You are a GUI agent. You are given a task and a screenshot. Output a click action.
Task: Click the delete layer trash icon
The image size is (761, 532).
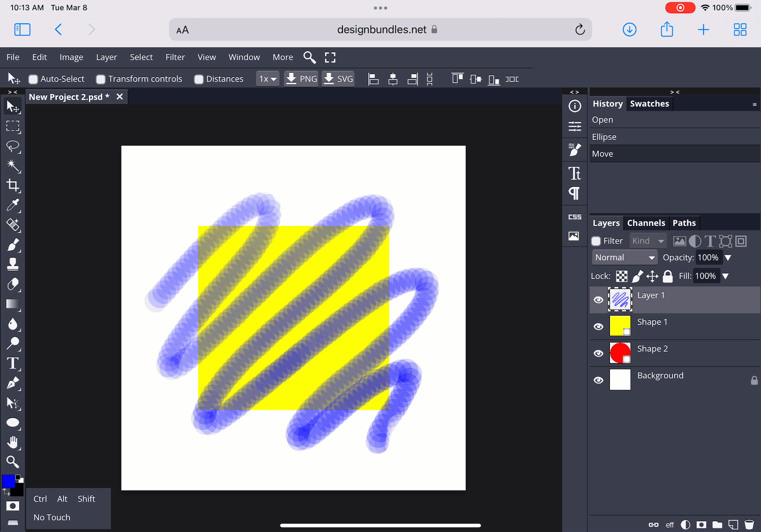point(749,524)
